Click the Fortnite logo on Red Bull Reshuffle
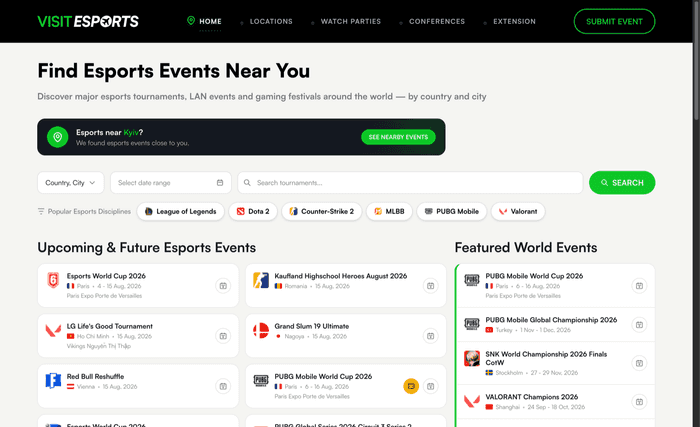700x427 pixels. [53, 381]
